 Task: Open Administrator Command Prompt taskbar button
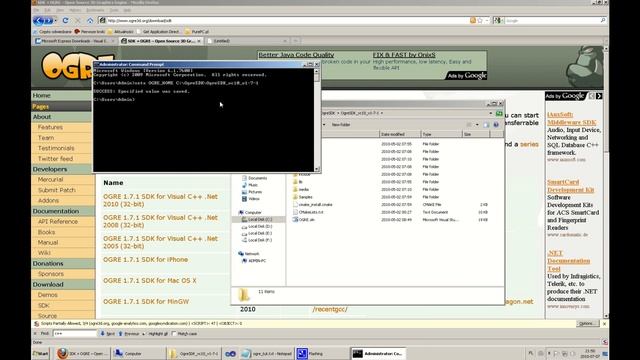(378, 353)
